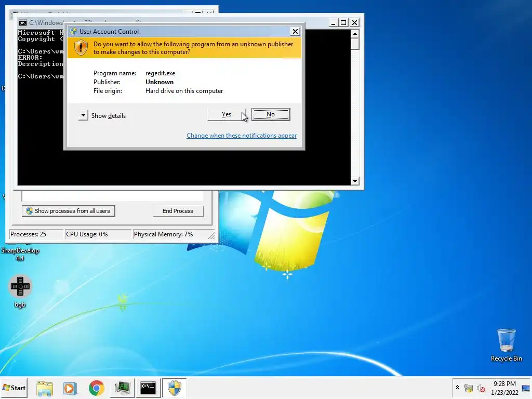The image size is (532, 399).
Task: Open Windows Explorer from taskbar
Action: (45, 388)
